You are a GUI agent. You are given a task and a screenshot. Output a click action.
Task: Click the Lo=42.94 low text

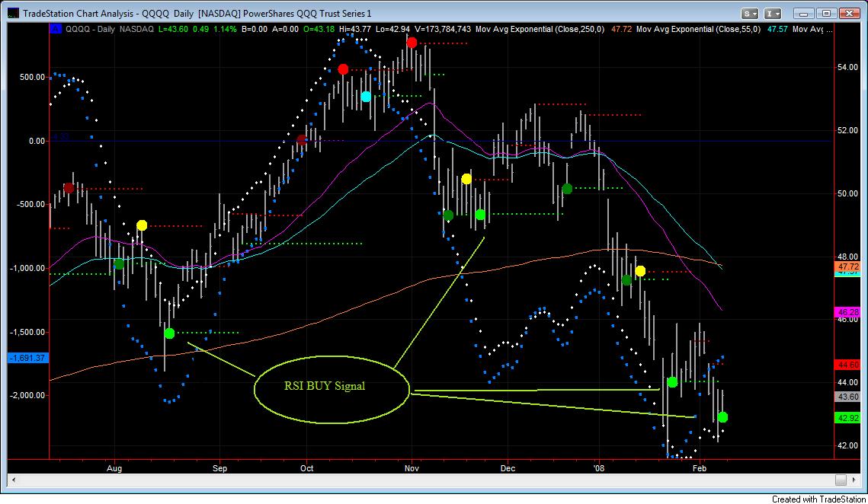[392, 29]
